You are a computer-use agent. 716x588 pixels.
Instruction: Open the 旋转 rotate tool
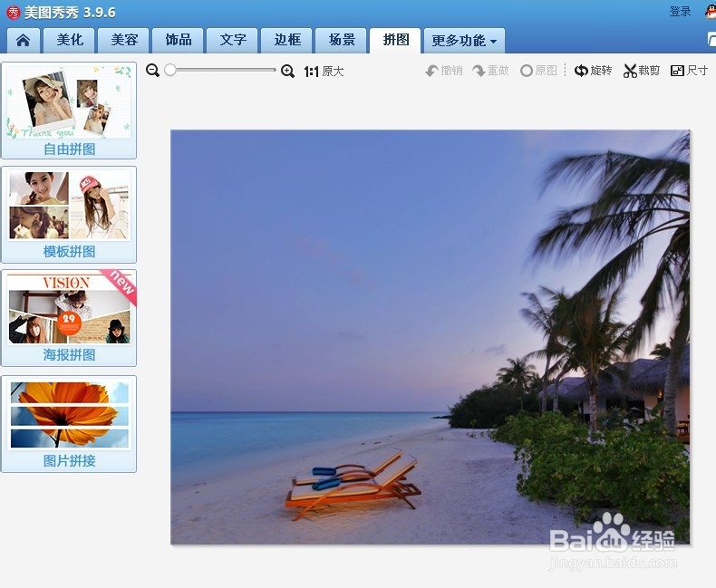(x=593, y=71)
